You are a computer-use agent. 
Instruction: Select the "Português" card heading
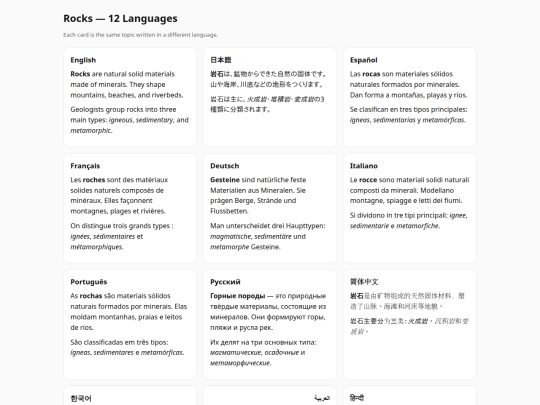coord(89,282)
